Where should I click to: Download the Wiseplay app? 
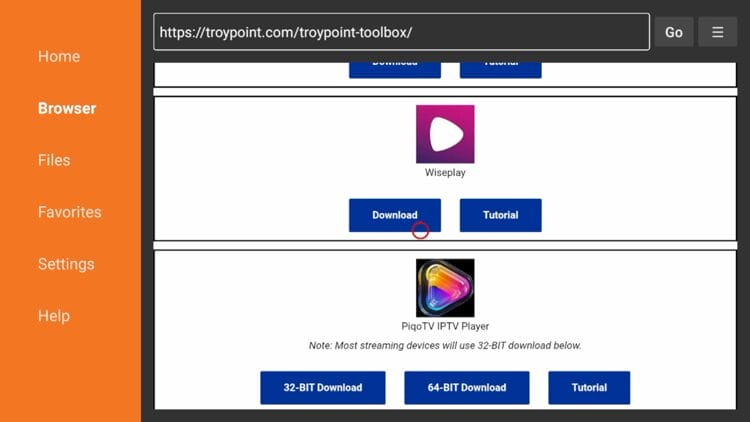pyautogui.click(x=394, y=215)
